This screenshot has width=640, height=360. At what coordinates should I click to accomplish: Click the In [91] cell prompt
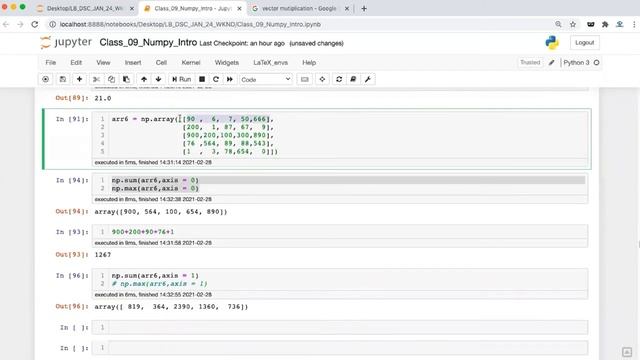click(x=72, y=119)
